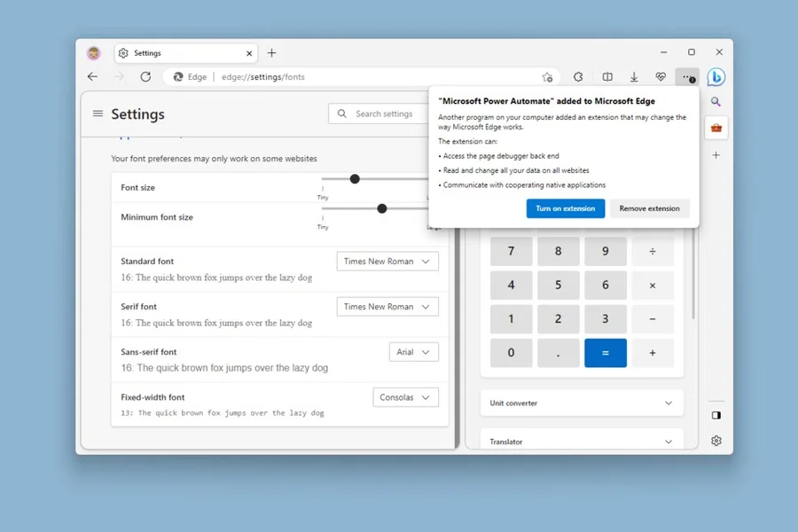The image size is (798, 532).
Task: Open the Settings hamburger menu
Action: (x=98, y=113)
